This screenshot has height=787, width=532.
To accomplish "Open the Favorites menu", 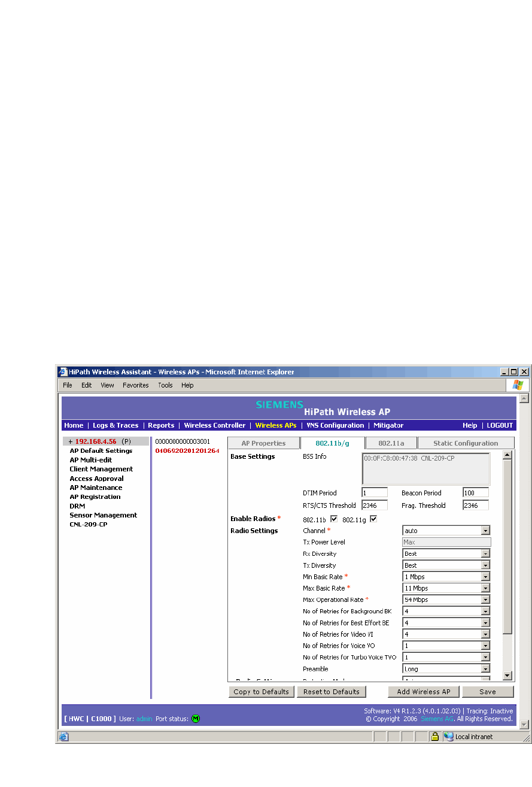I will 136,385.
